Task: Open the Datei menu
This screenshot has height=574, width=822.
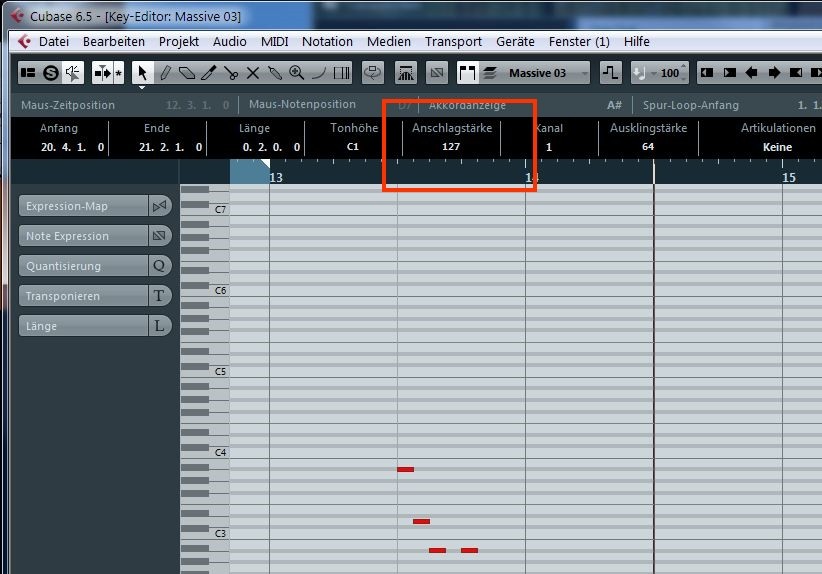Action: (x=53, y=41)
